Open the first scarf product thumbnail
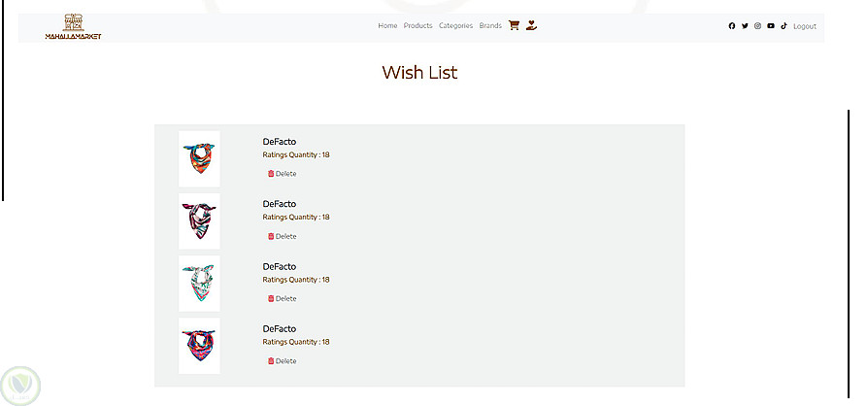The height and width of the screenshot is (406, 868). [199, 158]
